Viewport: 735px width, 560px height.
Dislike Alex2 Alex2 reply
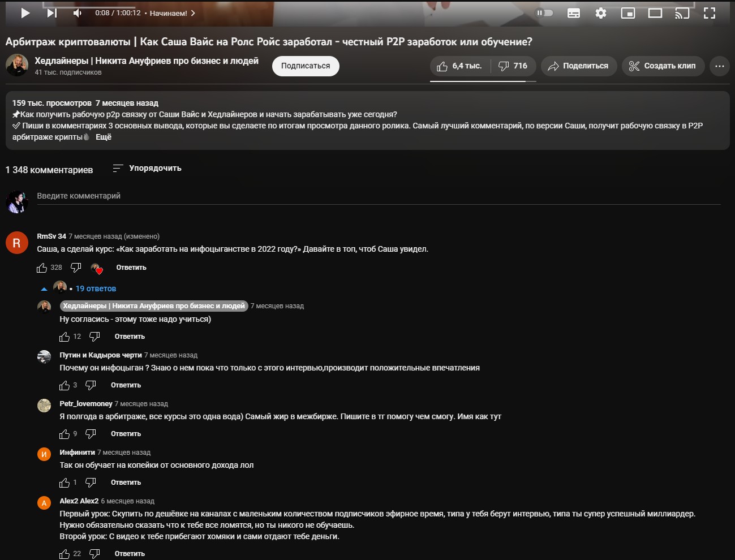coord(94,554)
